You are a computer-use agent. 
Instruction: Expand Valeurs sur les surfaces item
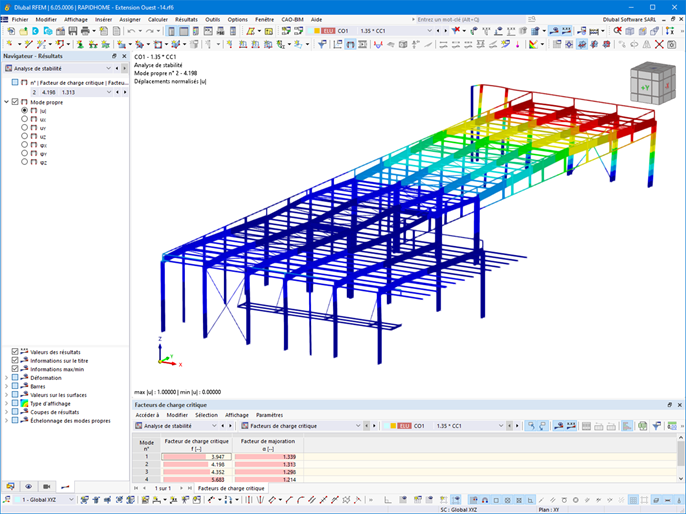point(7,395)
